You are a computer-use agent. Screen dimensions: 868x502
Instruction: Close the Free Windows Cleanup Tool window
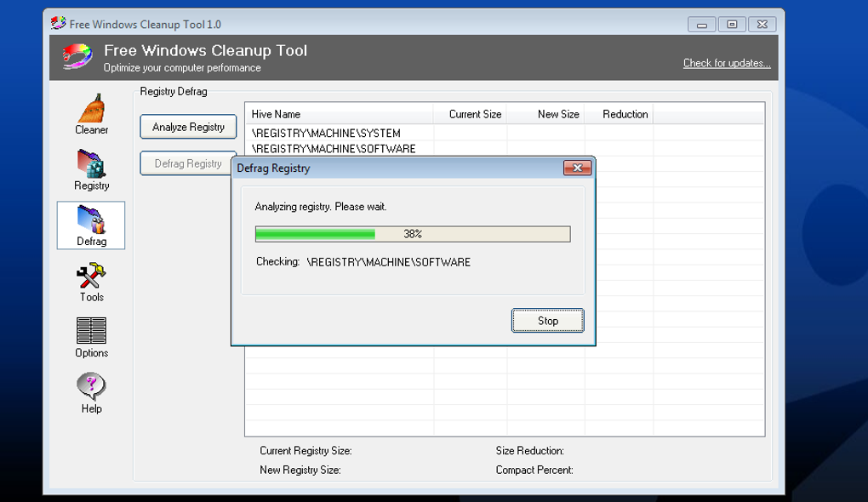point(762,25)
